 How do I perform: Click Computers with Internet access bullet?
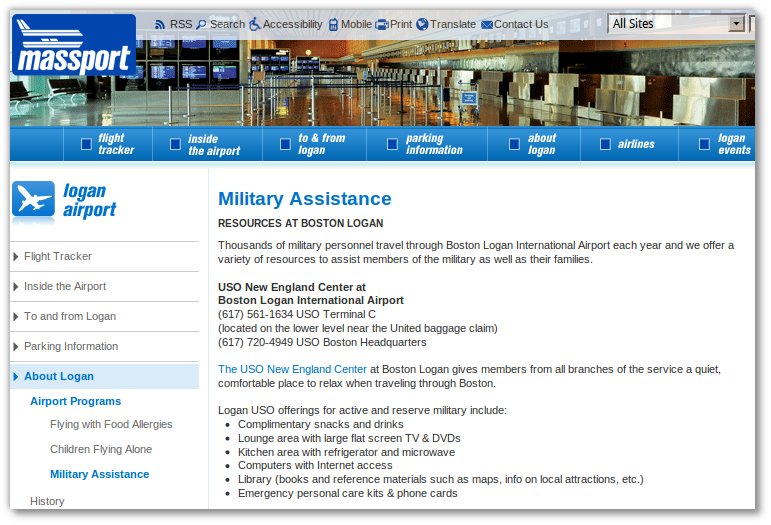click(315, 466)
